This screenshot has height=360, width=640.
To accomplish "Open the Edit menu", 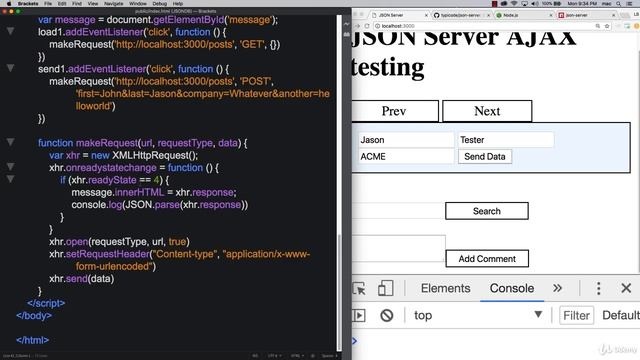I will tap(62, 3).
